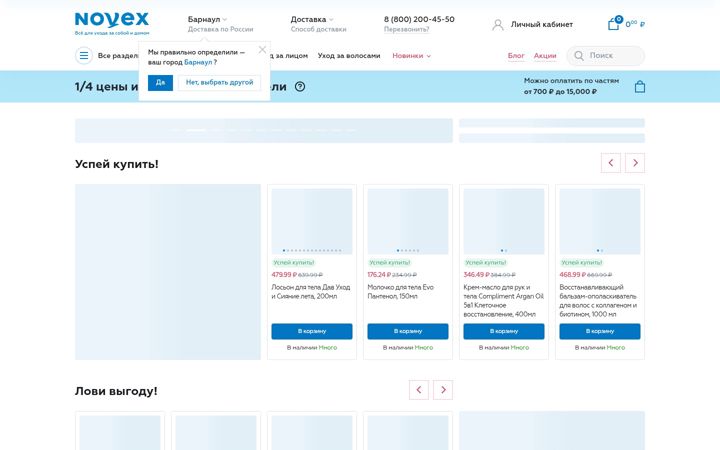The image size is (720, 450).
Task: Click the Перезвонить? callback link
Action: (406, 29)
